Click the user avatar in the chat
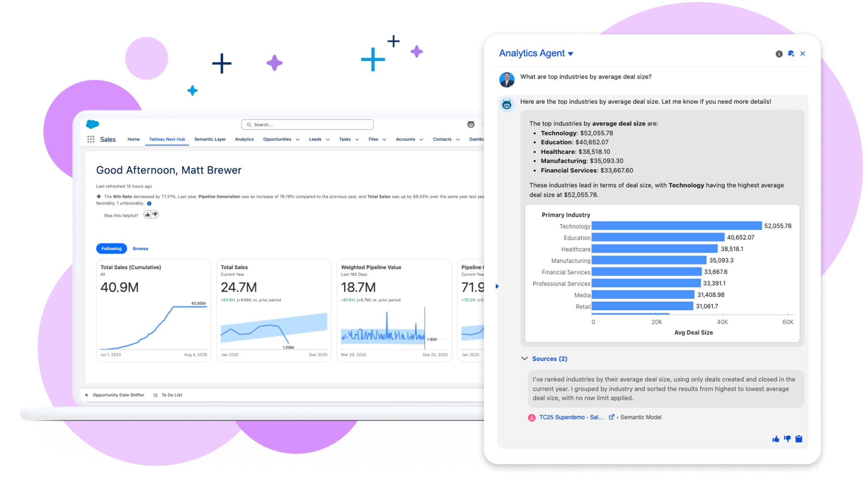The height and width of the screenshot is (488, 868). (507, 79)
